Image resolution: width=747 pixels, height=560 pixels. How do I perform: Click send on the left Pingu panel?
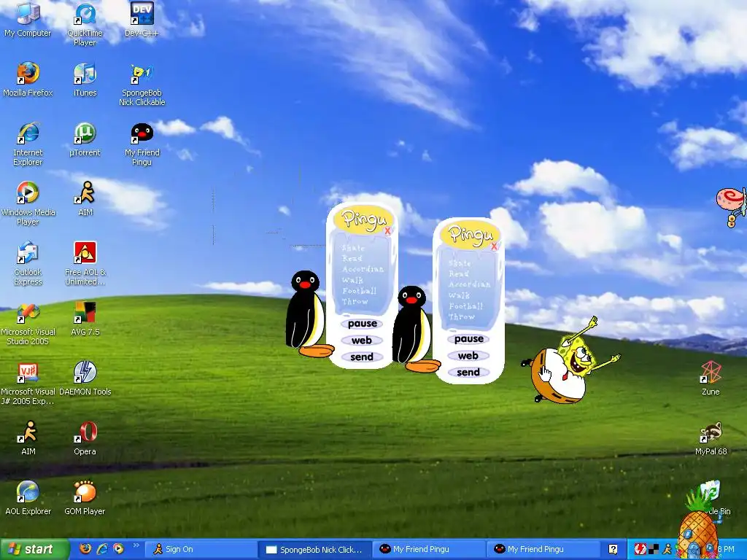tap(362, 357)
